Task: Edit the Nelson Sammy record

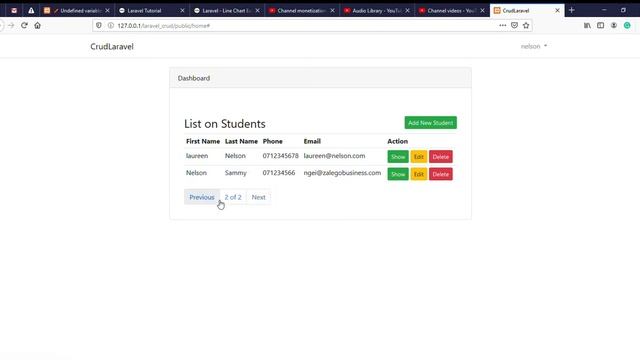Action: (x=419, y=174)
